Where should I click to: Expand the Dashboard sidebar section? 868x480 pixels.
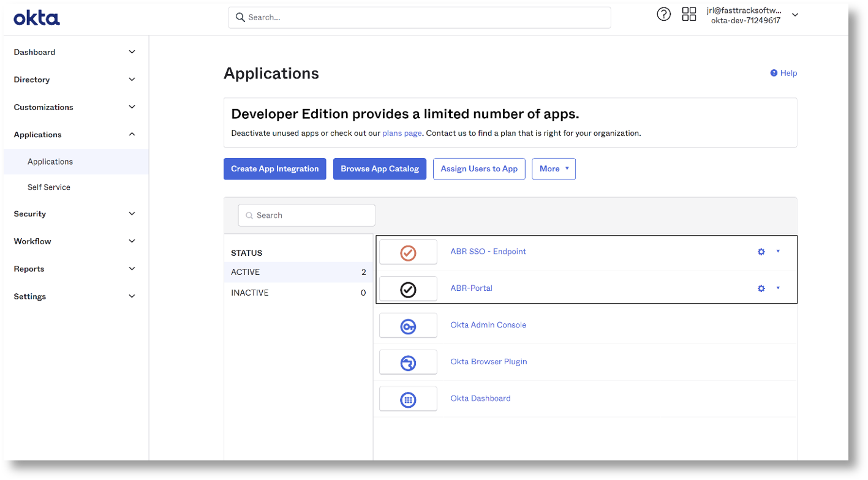click(x=132, y=52)
